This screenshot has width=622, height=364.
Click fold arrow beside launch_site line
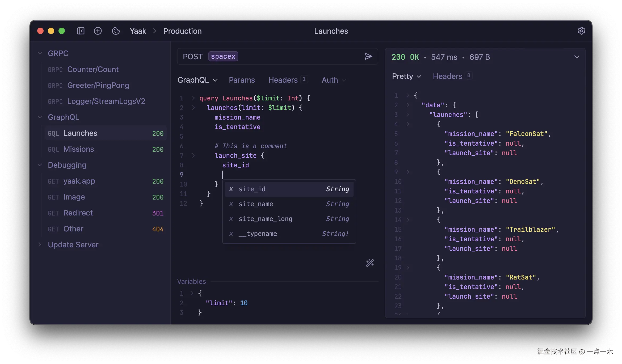pyautogui.click(x=193, y=155)
